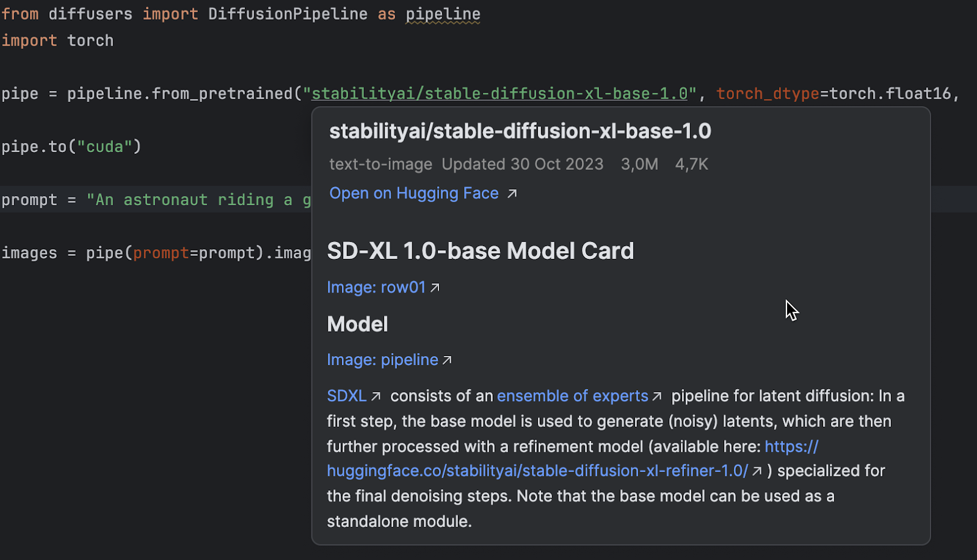Click the arrow icon after the refiner URL
Image resolution: width=977 pixels, height=560 pixels.
pyautogui.click(x=757, y=471)
